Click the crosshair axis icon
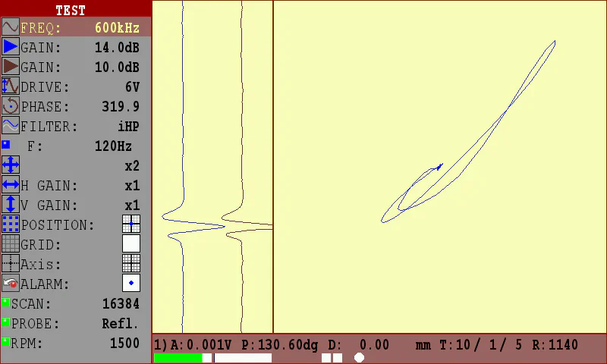The width and height of the screenshot is (607, 364). point(10,263)
